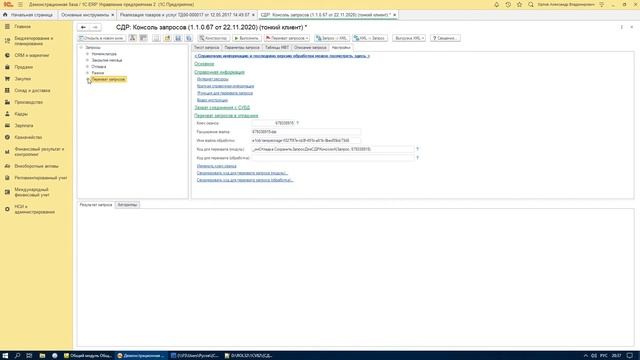640x360 pixels.
Task: Switch to the Текст запроса tab
Action: (207, 48)
